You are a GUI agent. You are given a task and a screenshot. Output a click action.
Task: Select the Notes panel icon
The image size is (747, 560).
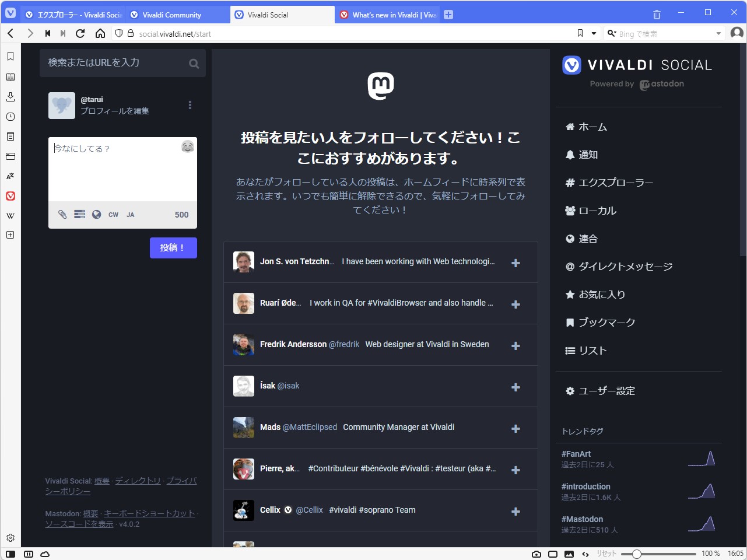tap(9, 136)
